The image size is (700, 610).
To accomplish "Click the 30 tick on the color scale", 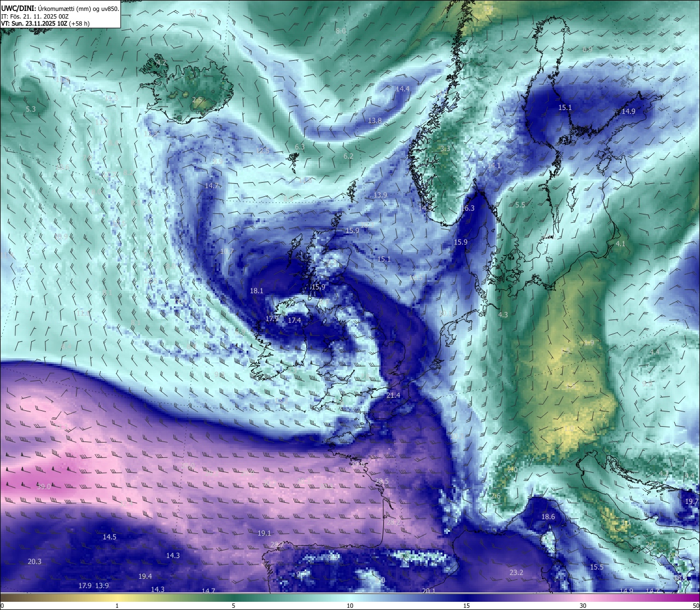I will (x=583, y=606).
